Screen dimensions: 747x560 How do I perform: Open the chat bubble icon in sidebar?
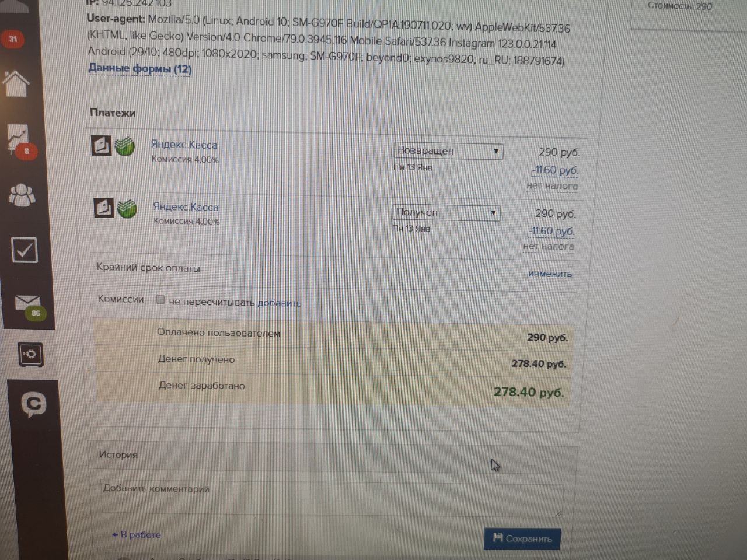click(x=34, y=403)
